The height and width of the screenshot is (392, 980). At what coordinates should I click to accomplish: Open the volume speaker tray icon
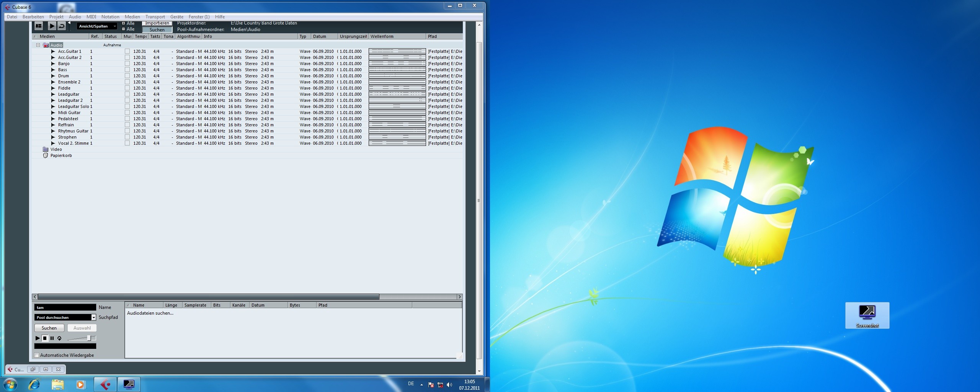[x=449, y=385]
